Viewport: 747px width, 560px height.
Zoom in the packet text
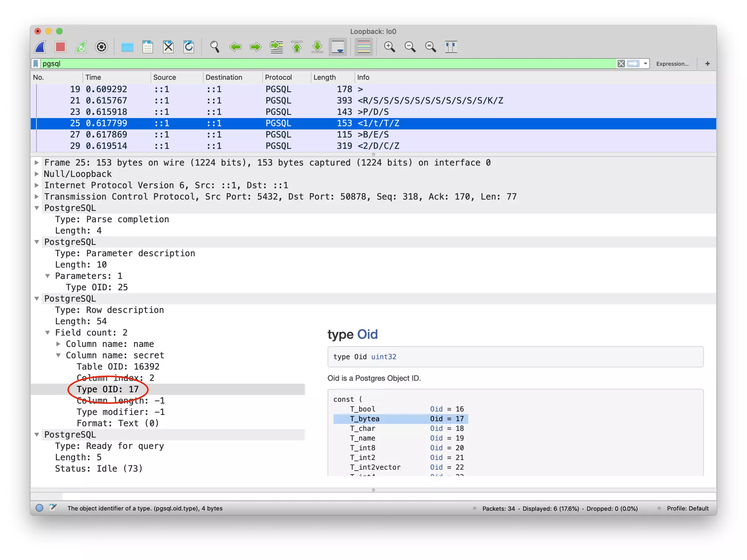coord(390,47)
